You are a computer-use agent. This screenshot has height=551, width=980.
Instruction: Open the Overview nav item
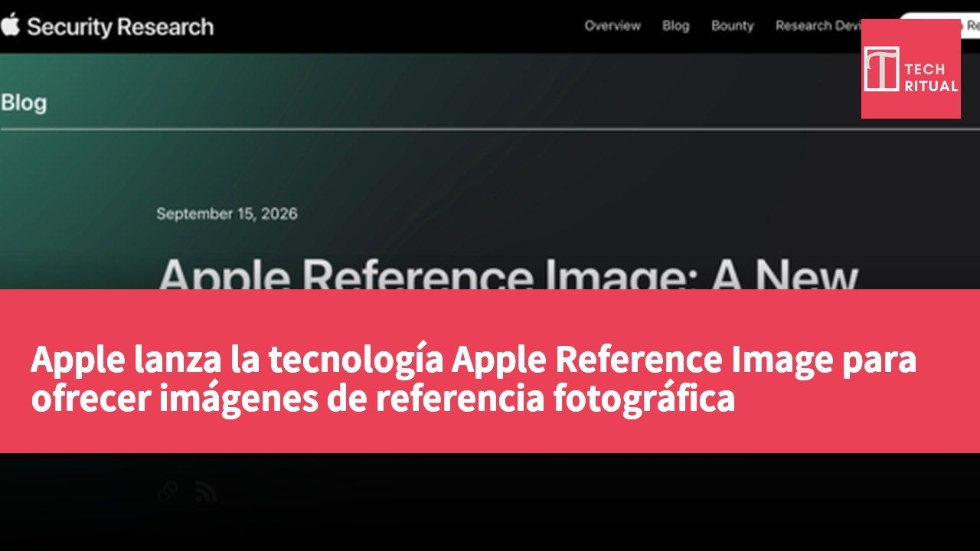pos(612,25)
